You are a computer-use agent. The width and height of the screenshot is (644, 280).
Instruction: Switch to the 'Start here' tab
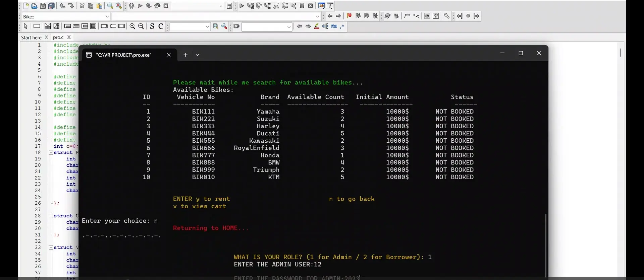tap(31, 38)
